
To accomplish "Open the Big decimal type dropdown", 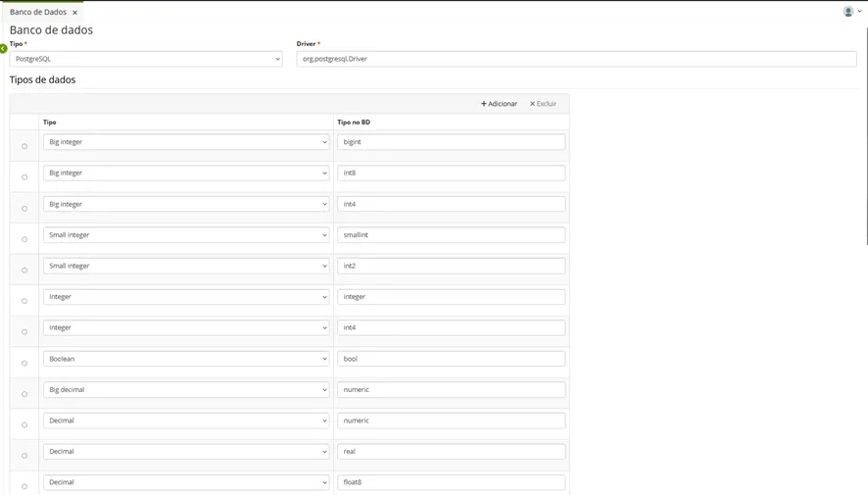I will (x=186, y=390).
